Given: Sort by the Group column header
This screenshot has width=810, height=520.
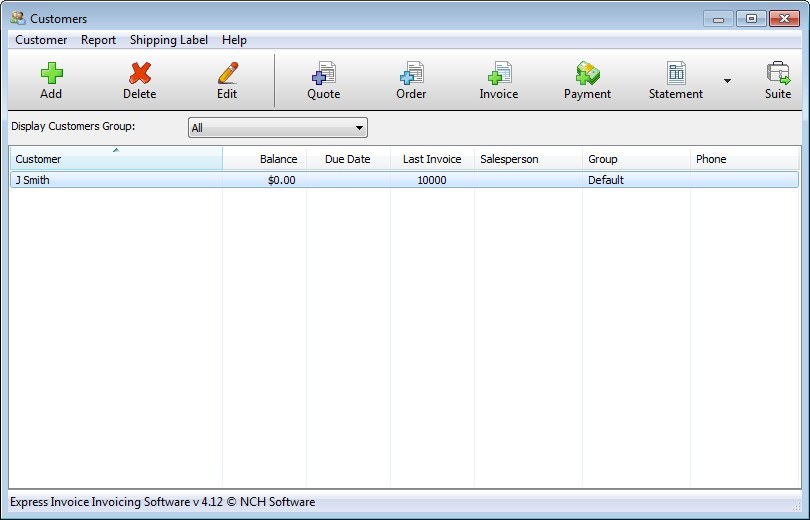Looking at the screenshot, I should (x=636, y=159).
